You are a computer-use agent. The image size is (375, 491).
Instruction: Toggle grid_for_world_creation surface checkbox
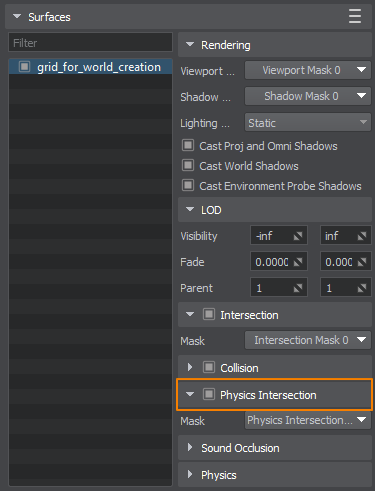point(24,67)
